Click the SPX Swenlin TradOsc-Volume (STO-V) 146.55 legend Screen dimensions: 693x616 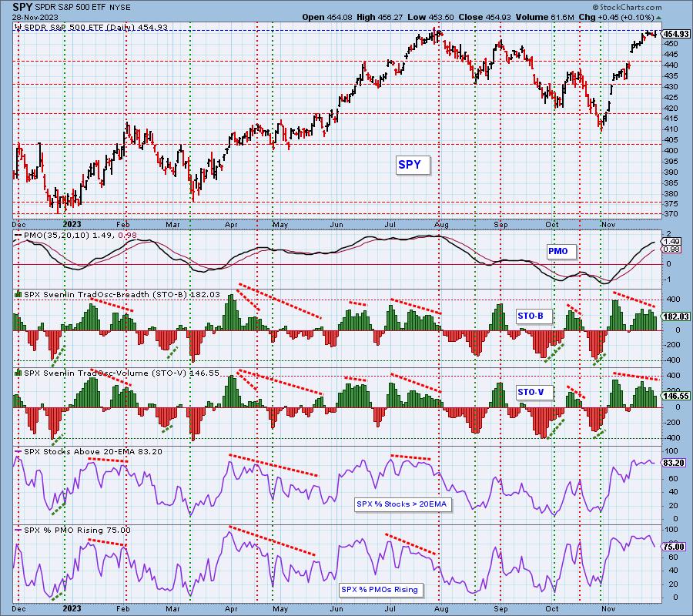[x=121, y=373]
